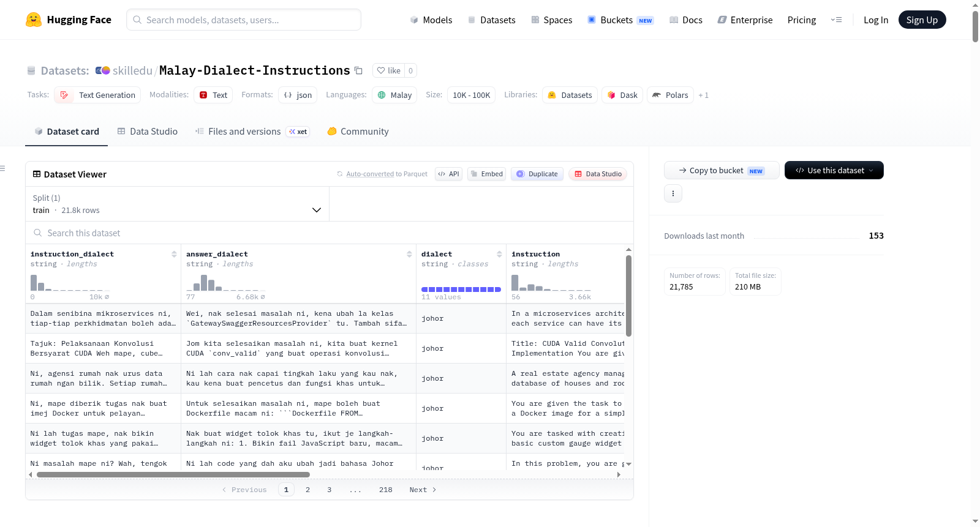Open the Auto-converted to Parquet link
The image size is (980, 527).
coord(386,174)
